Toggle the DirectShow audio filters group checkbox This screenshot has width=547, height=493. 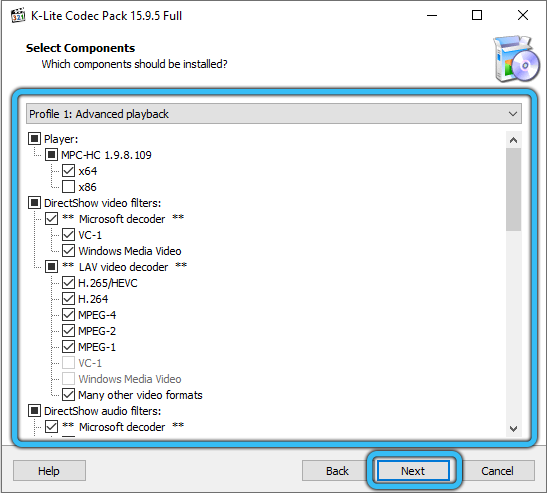(x=34, y=411)
